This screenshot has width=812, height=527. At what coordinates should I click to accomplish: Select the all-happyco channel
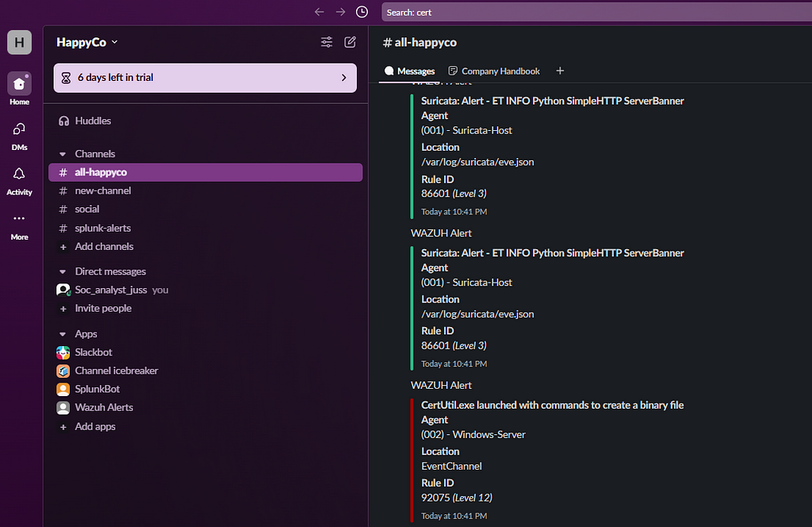click(205, 172)
